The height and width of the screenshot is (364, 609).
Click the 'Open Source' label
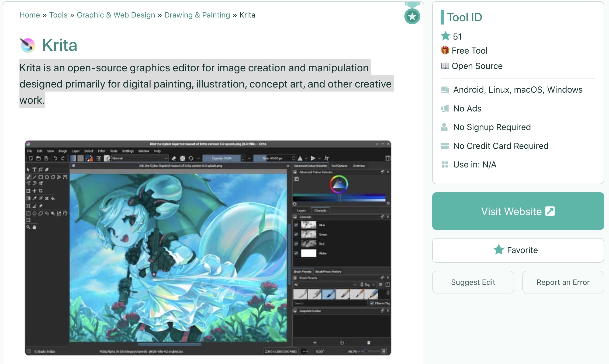point(477,66)
